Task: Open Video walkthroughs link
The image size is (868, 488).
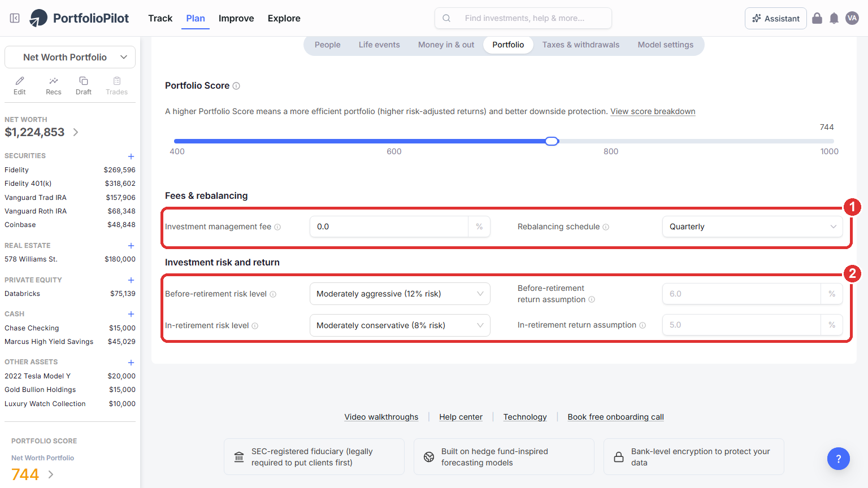Action: [381, 417]
